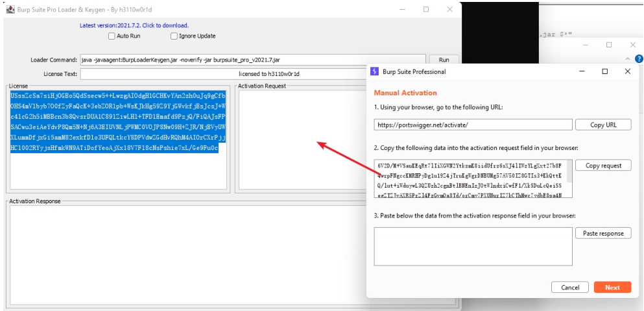Click the Activation Response text area

tap(187, 255)
